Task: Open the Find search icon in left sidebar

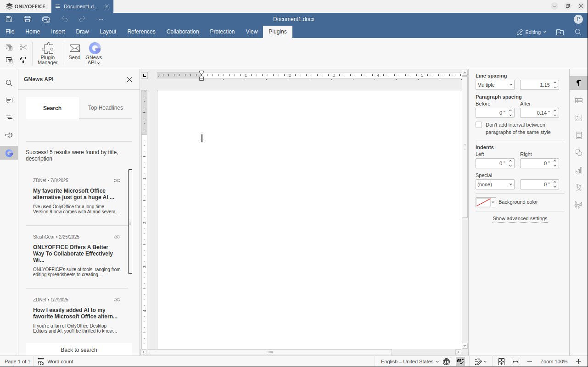Action: (x=9, y=83)
